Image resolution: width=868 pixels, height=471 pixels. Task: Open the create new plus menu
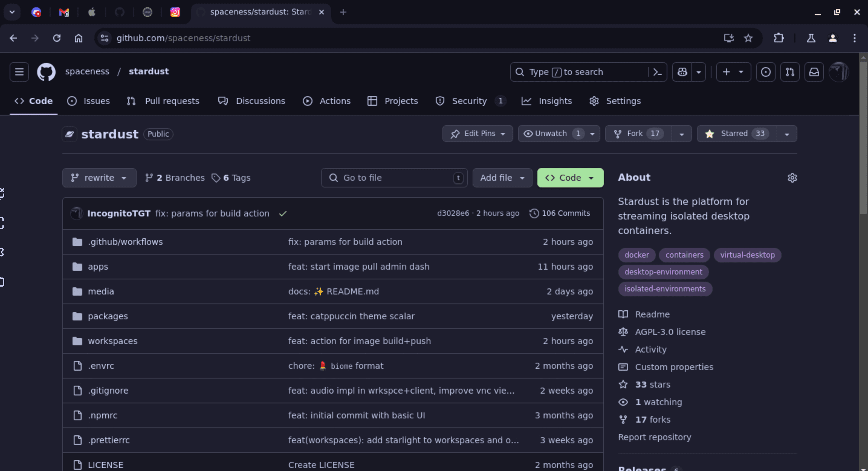click(x=734, y=72)
